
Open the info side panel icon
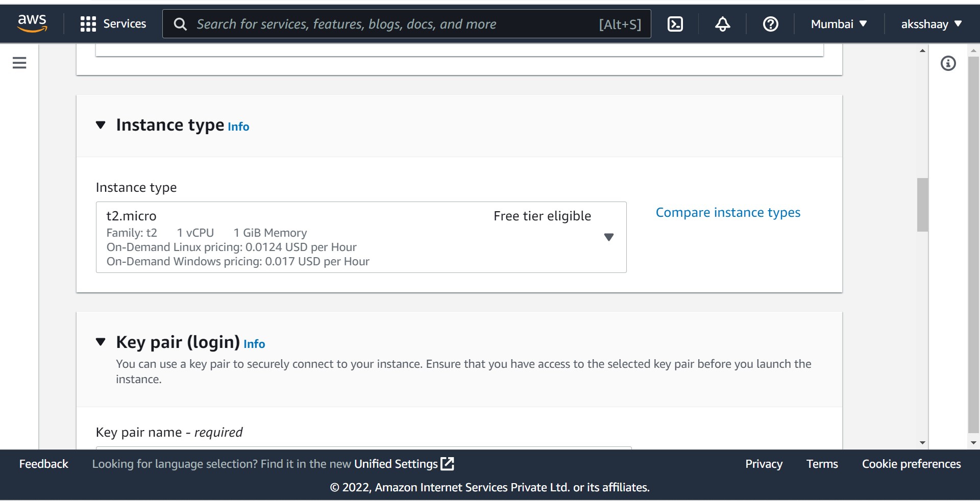point(948,63)
